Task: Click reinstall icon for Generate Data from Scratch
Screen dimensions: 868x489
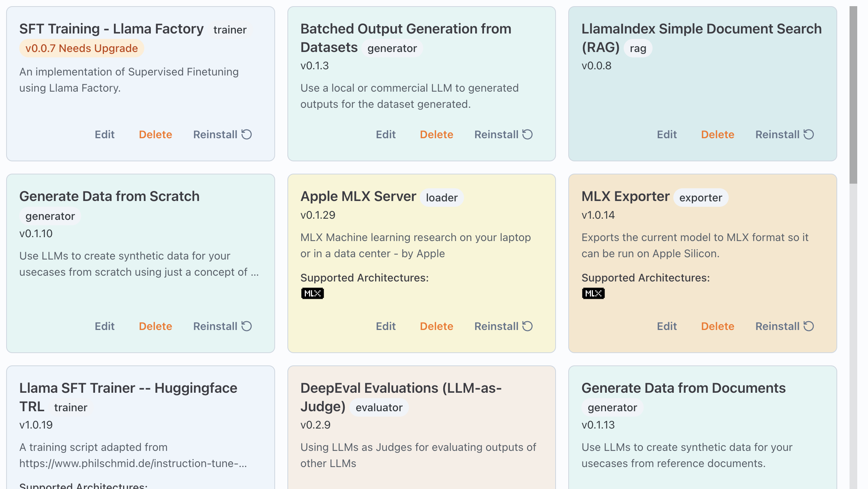Action: click(x=246, y=326)
